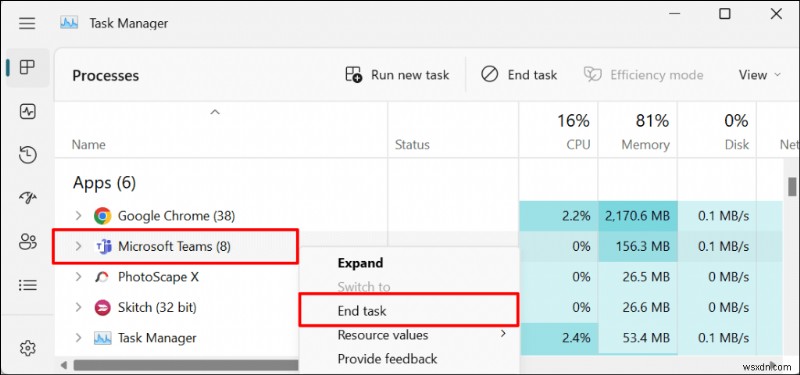Expand the Google Chrome process group
Viewport: 800px width, 375px height.
tap(78, 216)
